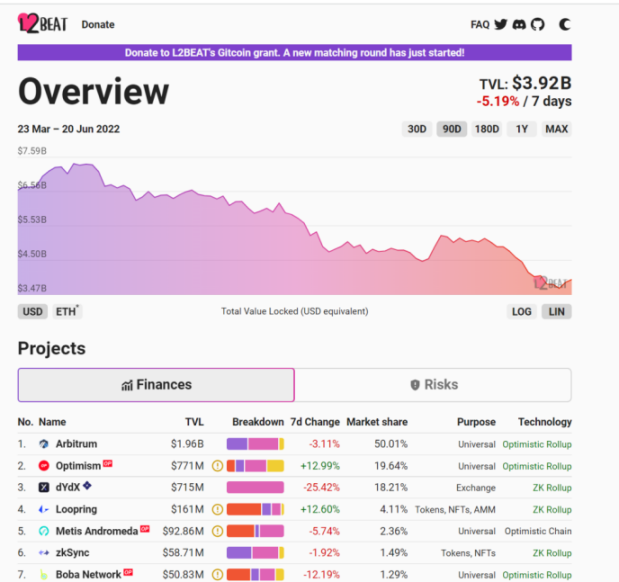Open the Twitter icon link
Image resolution: width=619 pixels, height=582 pixels.
501,24
